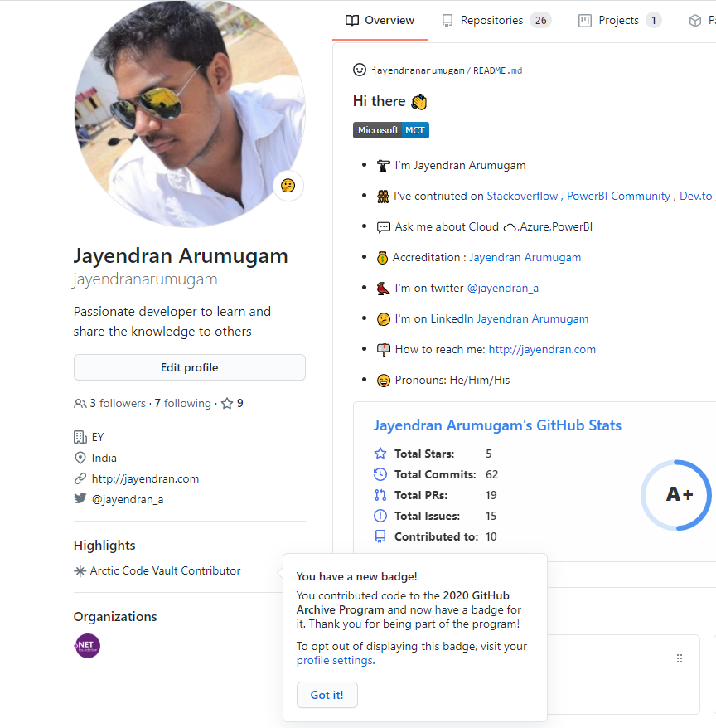Image resolution: width=716 pixels, height=728 pixels.
Task: Click the waving hand emoji heading
Action: tap(419, 101)
